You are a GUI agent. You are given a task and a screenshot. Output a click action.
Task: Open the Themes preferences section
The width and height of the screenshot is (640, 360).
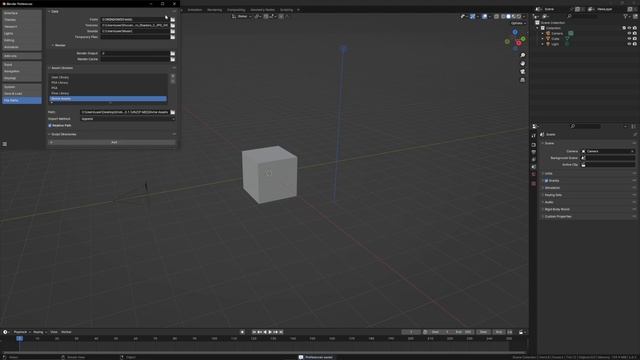22,20
